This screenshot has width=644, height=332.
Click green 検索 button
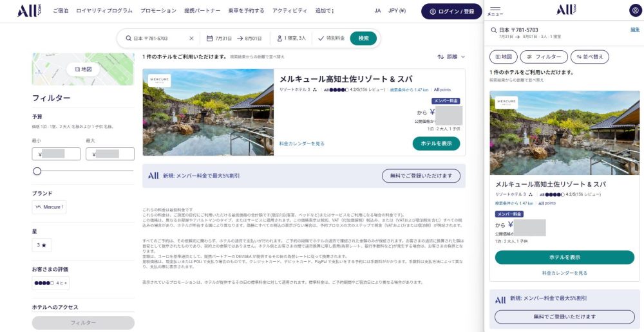click(363, 38)
